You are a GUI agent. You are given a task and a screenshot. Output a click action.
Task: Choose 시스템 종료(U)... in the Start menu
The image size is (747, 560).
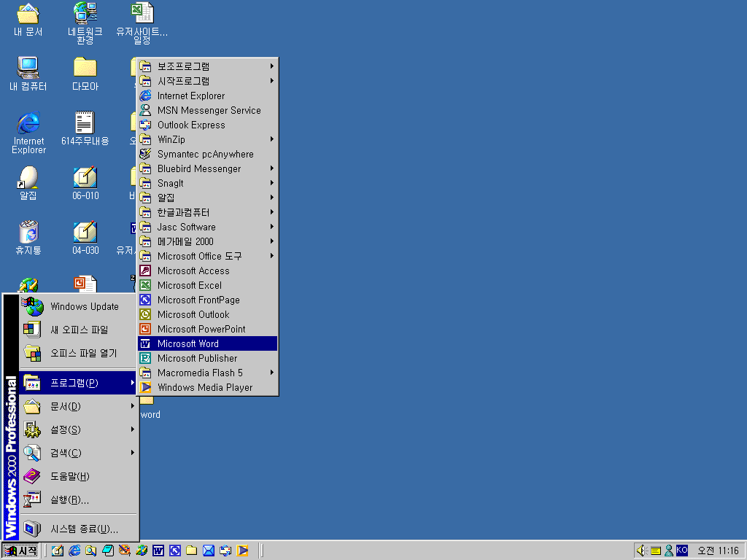[79, 529]
